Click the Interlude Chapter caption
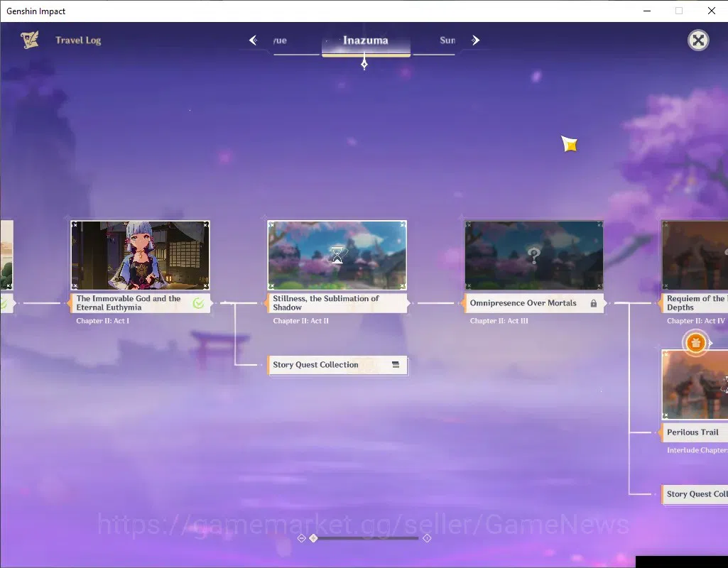The height and width of the screenshot is (568, 728). [697, 450]
